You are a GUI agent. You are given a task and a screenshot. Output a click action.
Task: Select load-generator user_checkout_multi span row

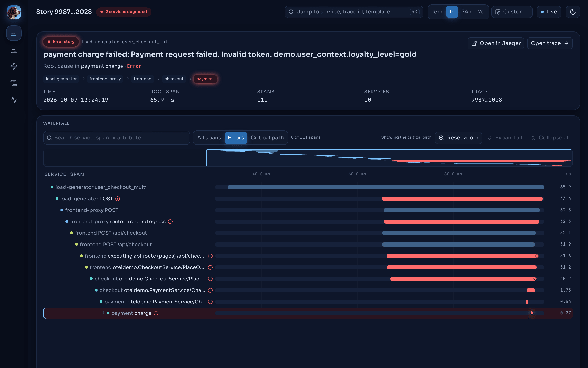point(308,187)
